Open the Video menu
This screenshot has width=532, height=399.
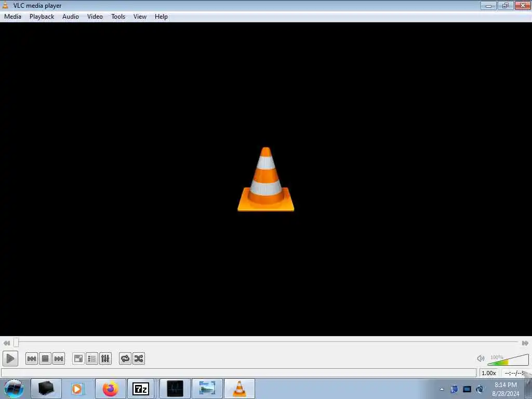tap(95, 17)
